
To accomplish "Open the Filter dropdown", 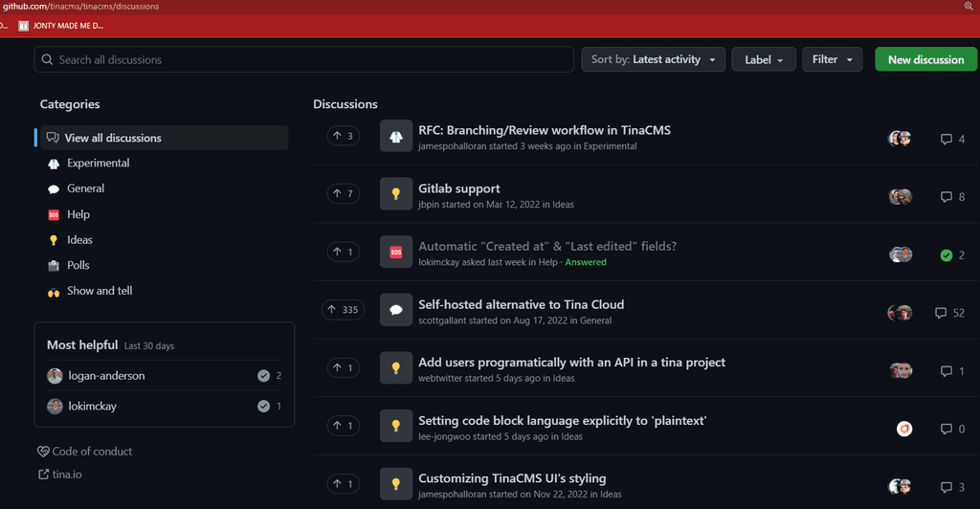I will coord(832,59).
